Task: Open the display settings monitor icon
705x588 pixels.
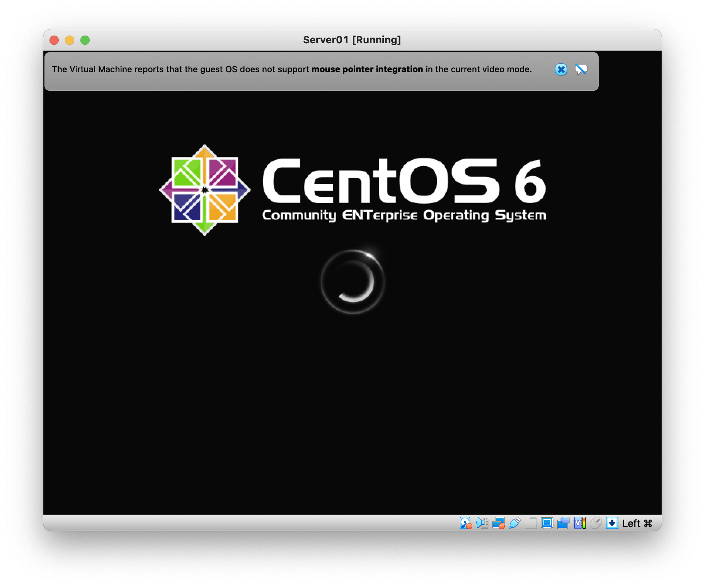Action: (547, 523)
